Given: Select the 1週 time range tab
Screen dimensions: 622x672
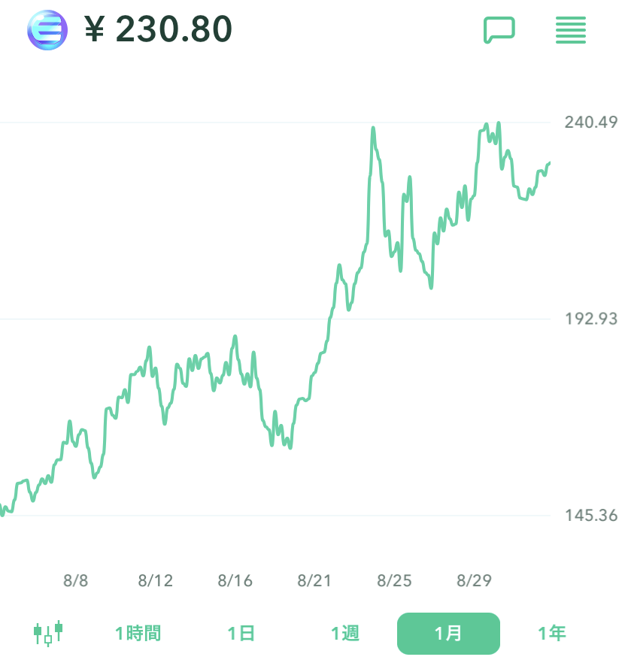Looking at the screenshot, I should (x=345, y=633).
